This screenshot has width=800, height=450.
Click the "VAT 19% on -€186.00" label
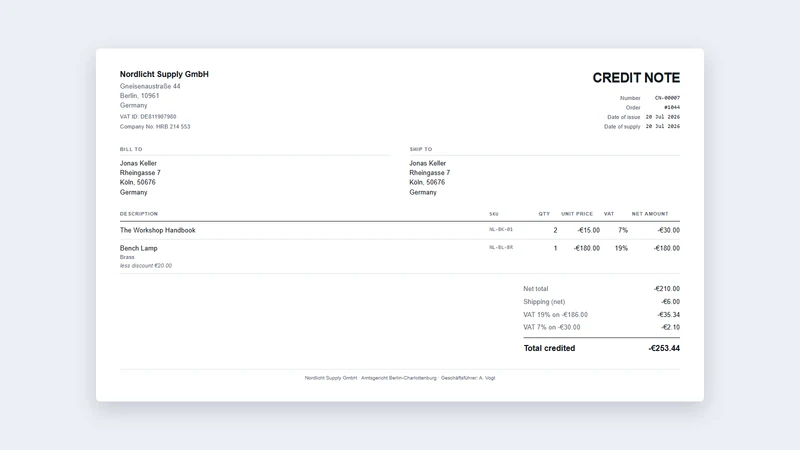(556, 315)
